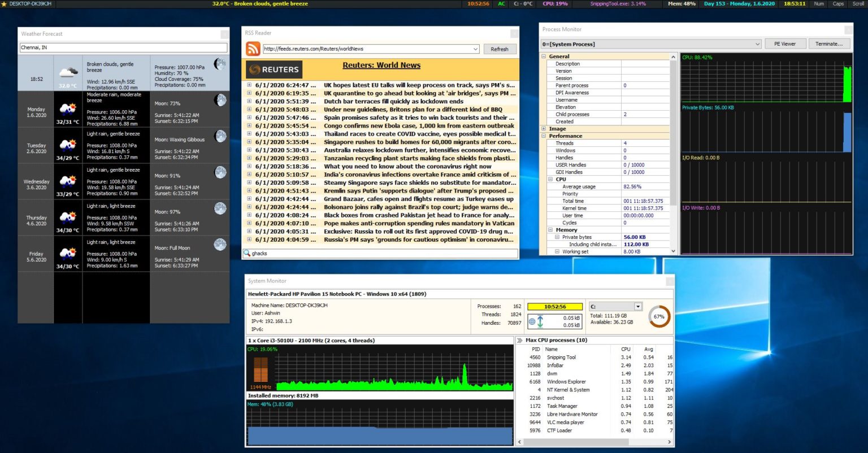Click the Reuters logo in the RSS Reader
Image resolution: width=868 pixels, height=453 pixels.
click(273, 69)
